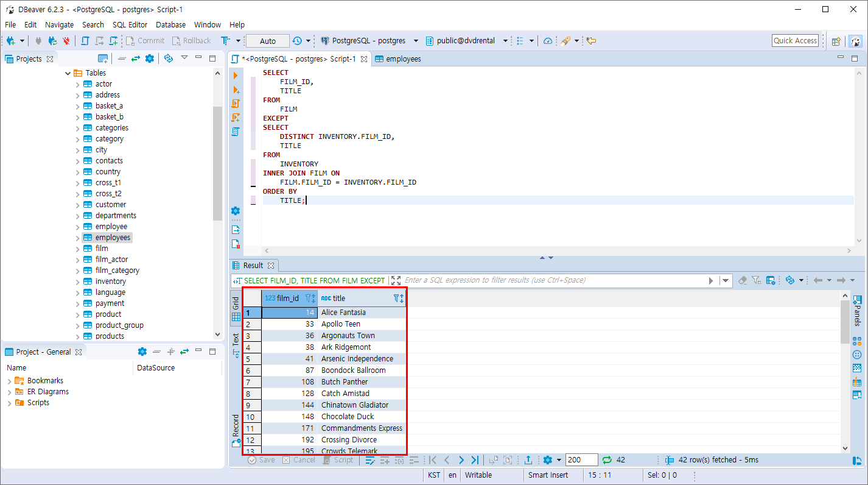Click the Custom Filters funnel icon
868x485 pixels.
coord(756,280)
